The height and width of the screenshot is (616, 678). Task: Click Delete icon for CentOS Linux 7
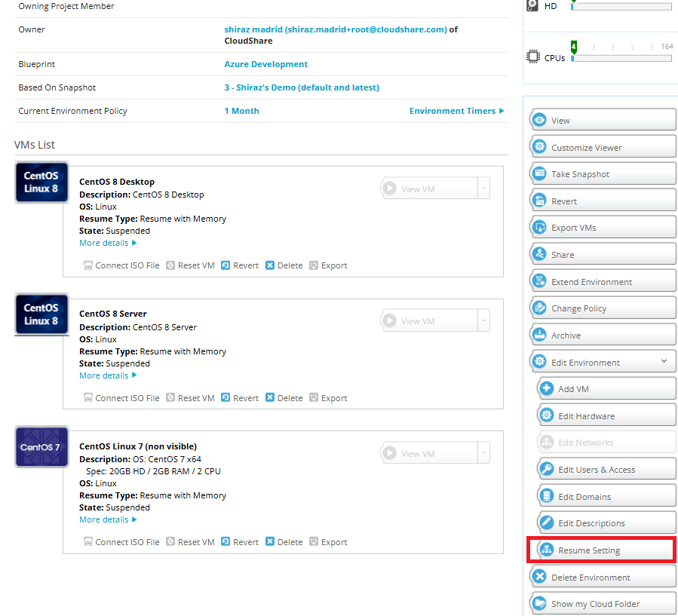[270, 541]
